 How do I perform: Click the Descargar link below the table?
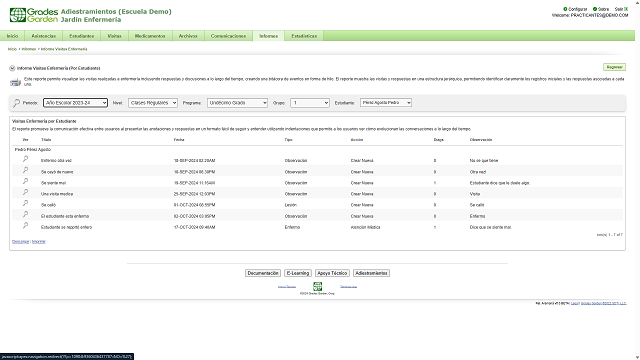coord(20,242)
